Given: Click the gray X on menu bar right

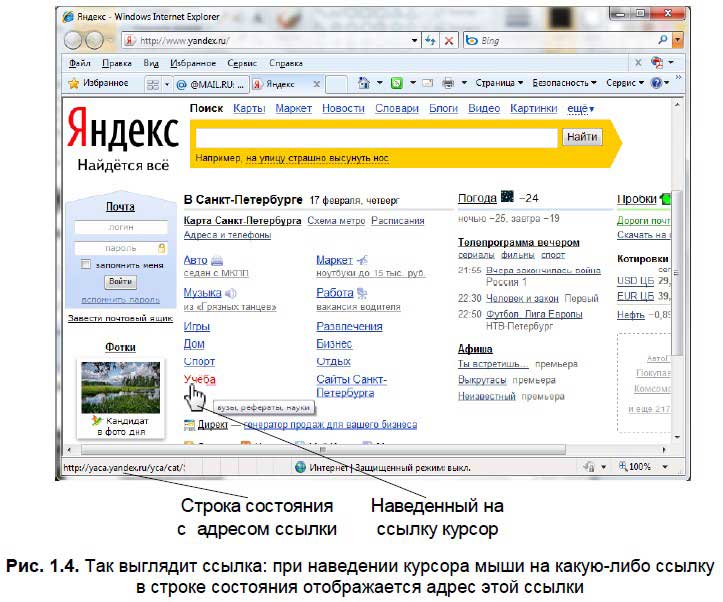Looking at the screenshot, I should (x=638, y=63).
